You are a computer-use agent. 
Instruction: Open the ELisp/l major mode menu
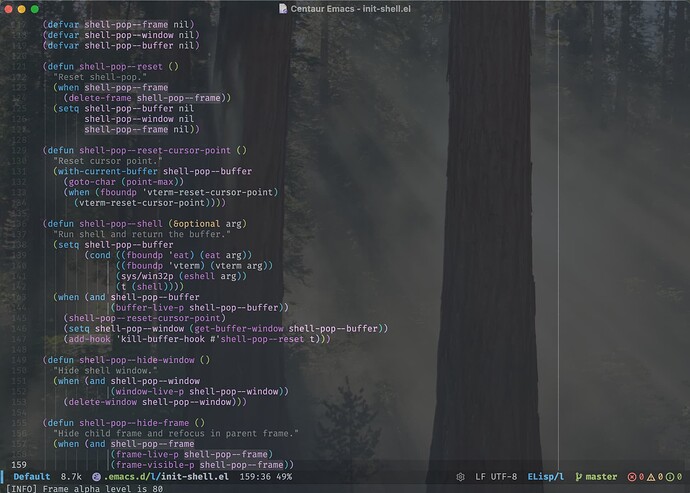[x=546, y=477]
